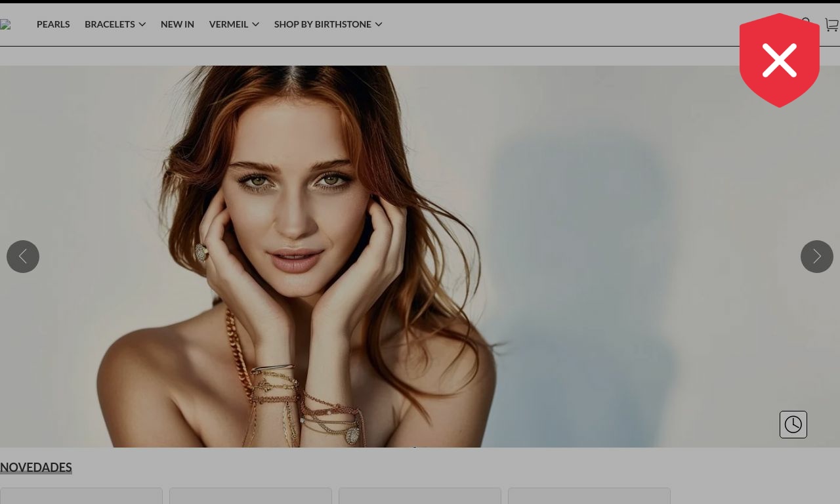Viewport: 840px width, 504px height.
Task: Click the site logo image
Action: (x=5, y=25)
